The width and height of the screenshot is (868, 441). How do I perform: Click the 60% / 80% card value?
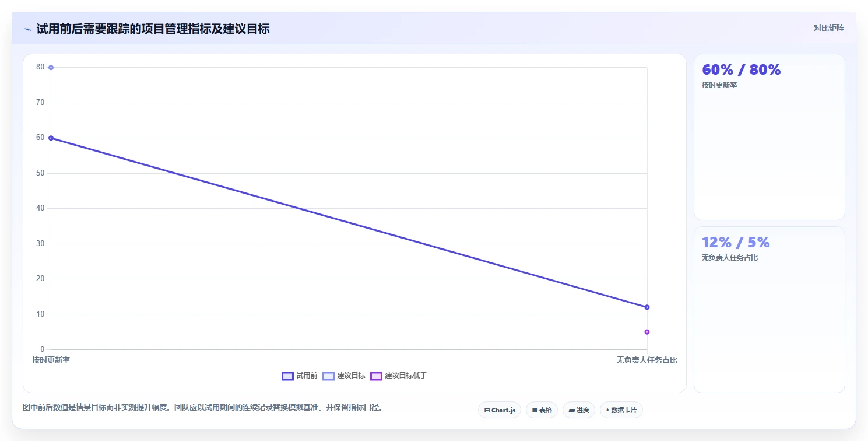pyautogui.click(x=741, y=70)
